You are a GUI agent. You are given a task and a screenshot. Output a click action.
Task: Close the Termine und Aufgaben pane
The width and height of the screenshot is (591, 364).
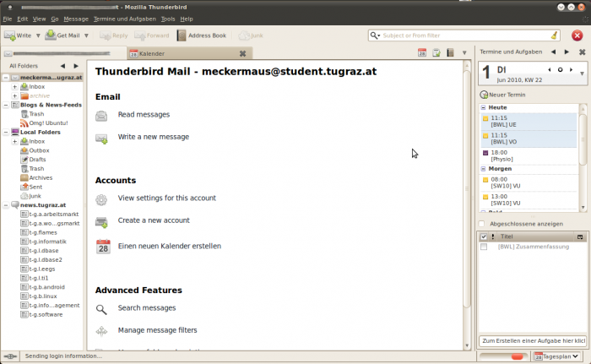click(582, 52)
